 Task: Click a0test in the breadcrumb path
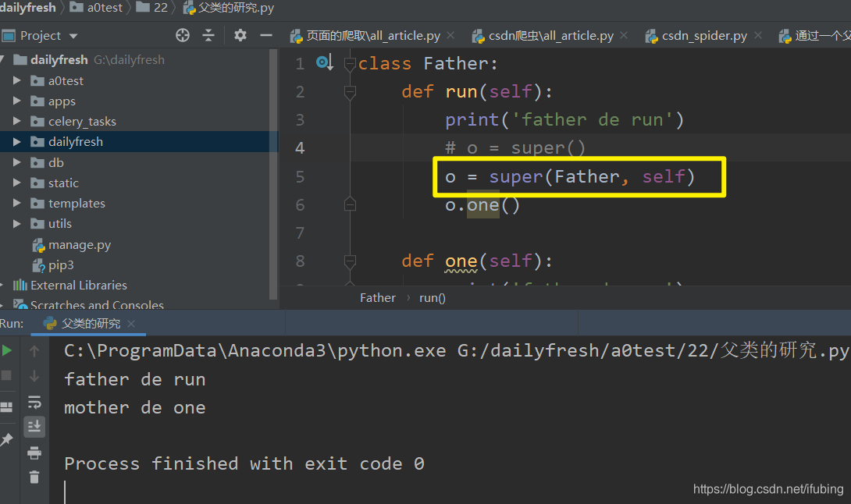(x=97, y=8)
